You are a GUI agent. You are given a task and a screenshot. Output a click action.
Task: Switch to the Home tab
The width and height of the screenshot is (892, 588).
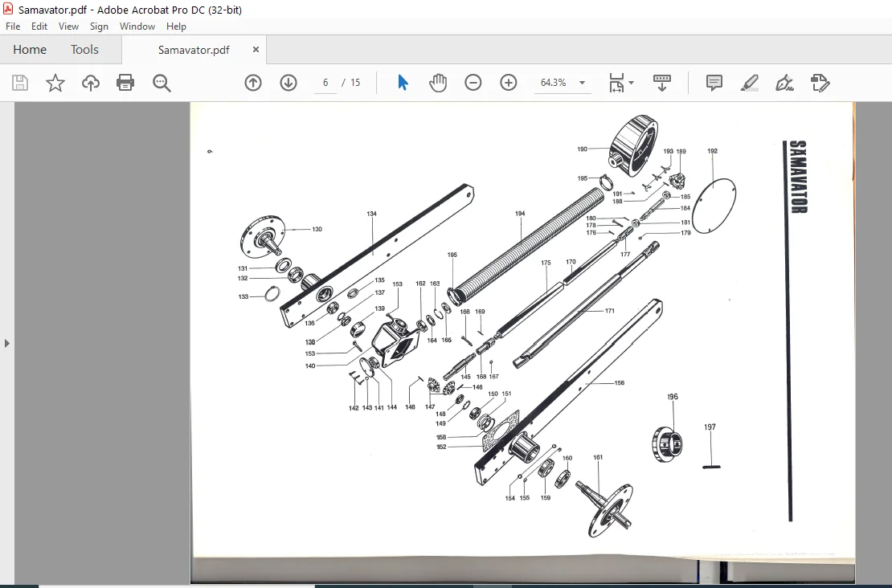click(x=30, y=50)
